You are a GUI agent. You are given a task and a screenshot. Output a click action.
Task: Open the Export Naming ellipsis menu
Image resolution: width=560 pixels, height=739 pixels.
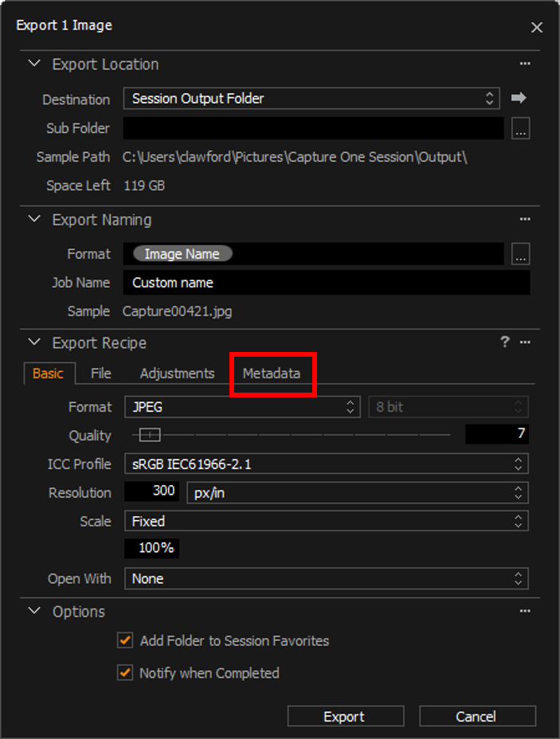click(524, 218)
